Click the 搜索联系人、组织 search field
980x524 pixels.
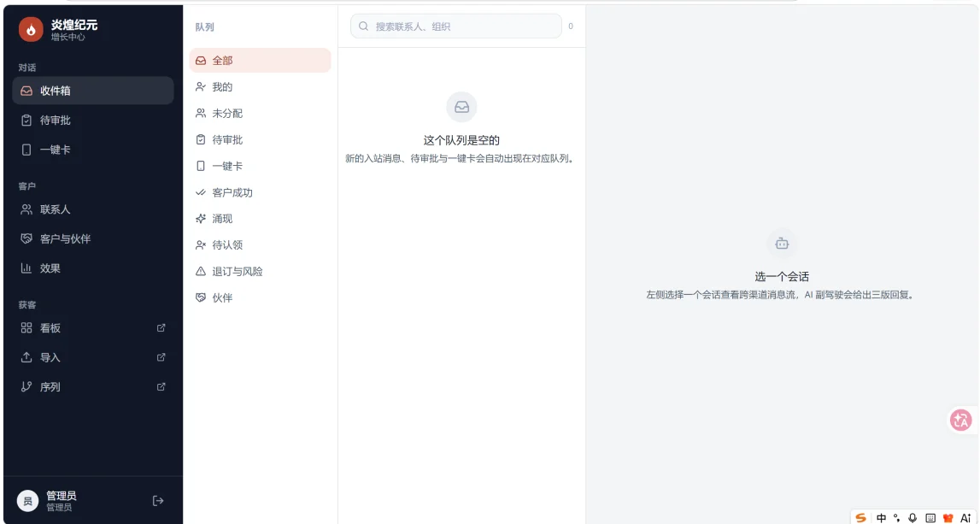(455, 26)
